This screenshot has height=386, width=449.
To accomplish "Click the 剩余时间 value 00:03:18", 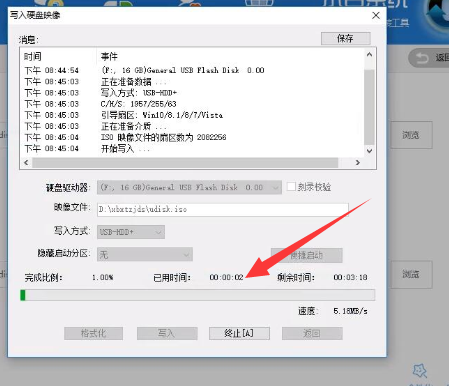I will point(350,277).
